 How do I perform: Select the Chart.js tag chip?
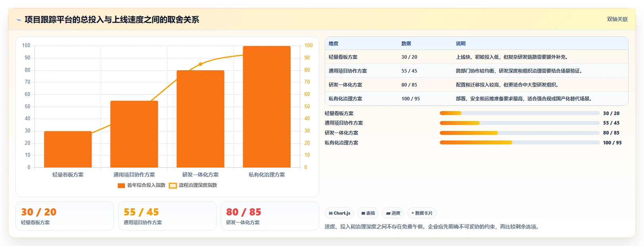coord(339,213)
